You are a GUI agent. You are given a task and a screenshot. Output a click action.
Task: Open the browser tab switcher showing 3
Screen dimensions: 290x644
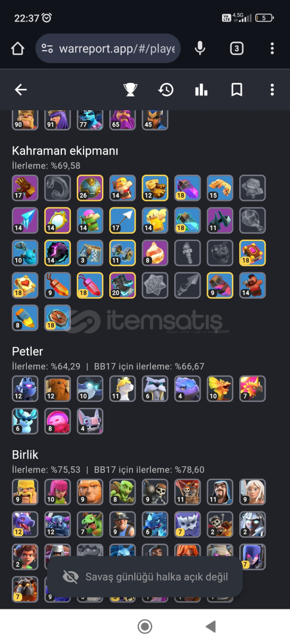pyautogui.click(x=236, y=48)
